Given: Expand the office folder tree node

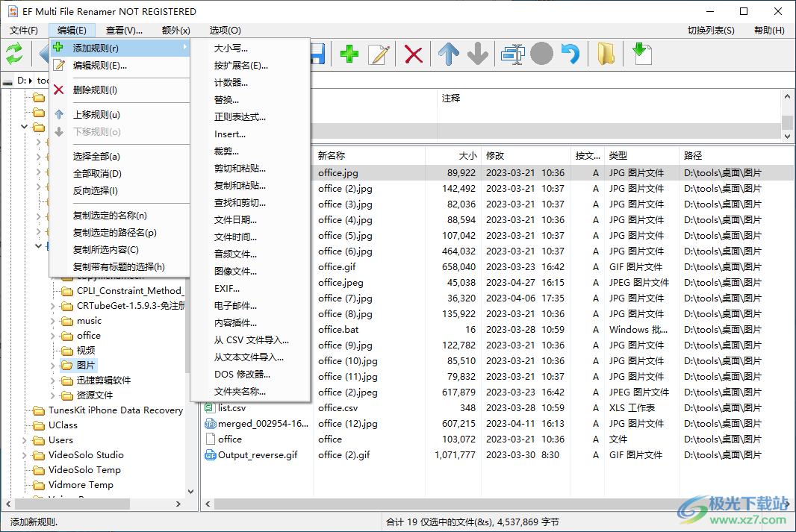Looking at the screenshot, I should pos(53,336).
